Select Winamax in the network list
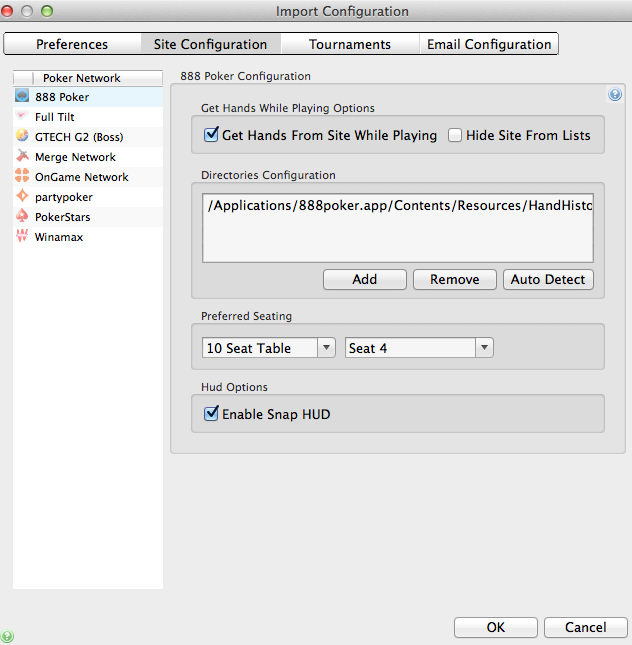This screenshot has width=632, height=645. (88, 237)
